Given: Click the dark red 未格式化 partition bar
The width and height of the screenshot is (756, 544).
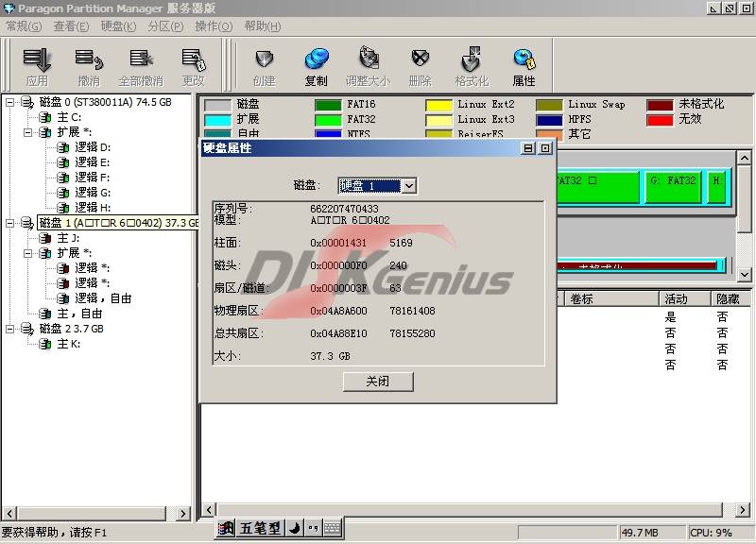Looking at the screenshot, I should 637,265.
